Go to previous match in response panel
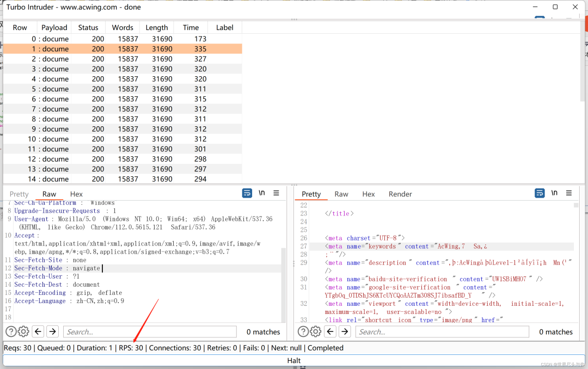 pos(330,331)
